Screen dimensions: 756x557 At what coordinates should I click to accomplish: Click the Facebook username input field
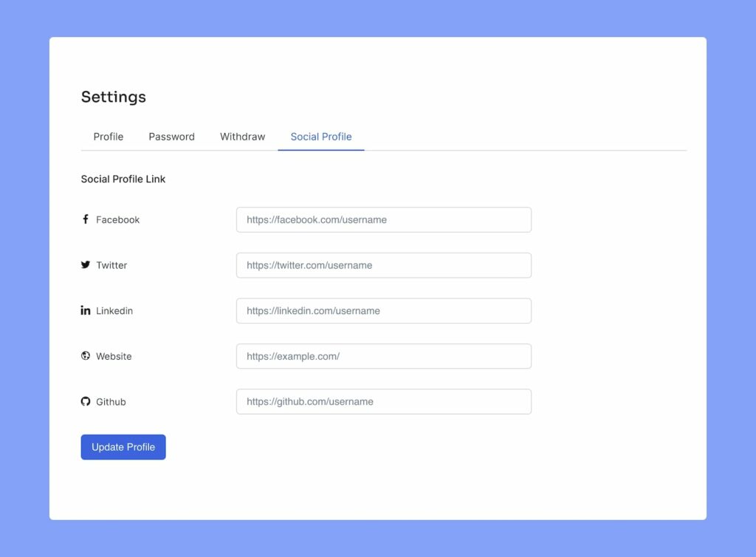click(x=383, y=219)
